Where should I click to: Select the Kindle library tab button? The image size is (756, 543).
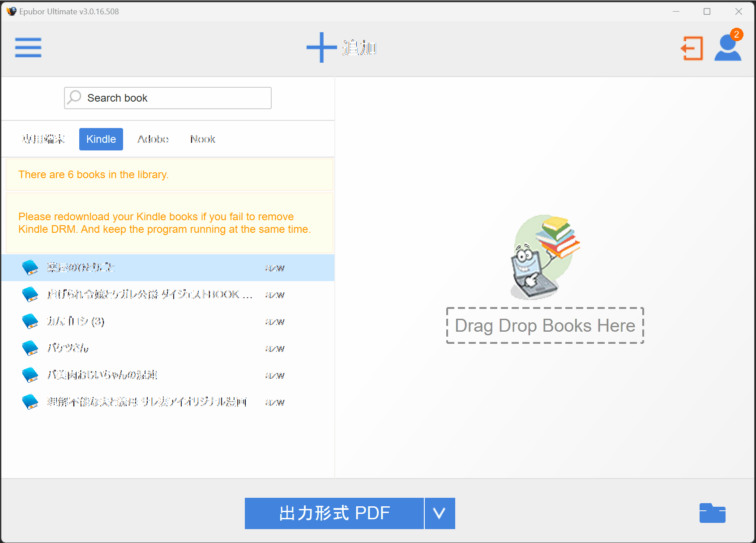[x=101, y=139]
